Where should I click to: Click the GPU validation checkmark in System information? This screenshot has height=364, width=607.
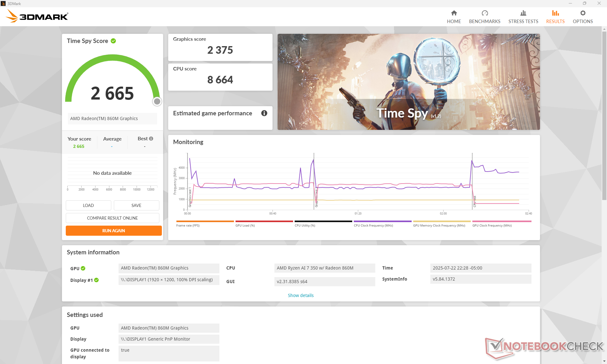[x=83, y=268]
